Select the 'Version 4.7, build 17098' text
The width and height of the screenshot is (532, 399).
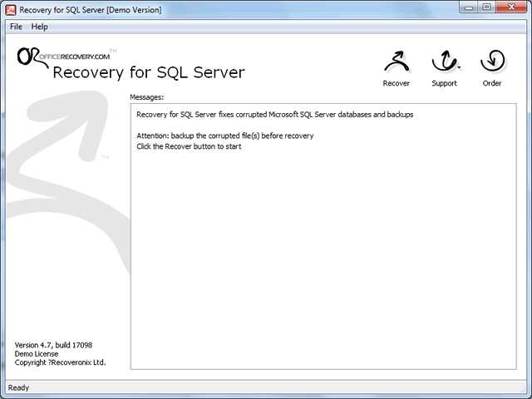[53, 345]
